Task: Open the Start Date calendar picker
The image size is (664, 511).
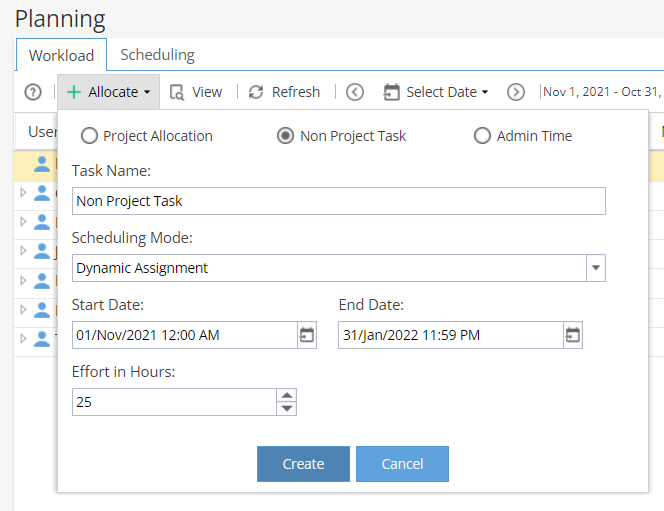Action: click(x=307, y=335)
